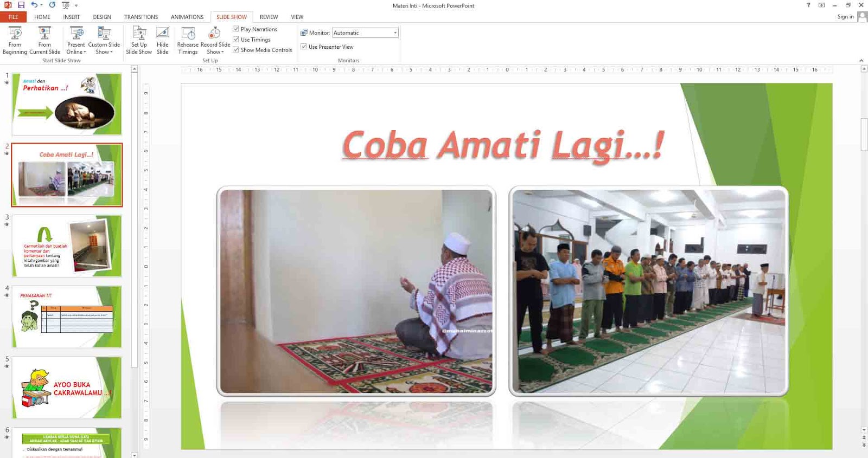The width and height of the screenshot is (868, 458).
Task: Expand Record Slide Show dropdown arrow
Action: click(x=222, y=52)
